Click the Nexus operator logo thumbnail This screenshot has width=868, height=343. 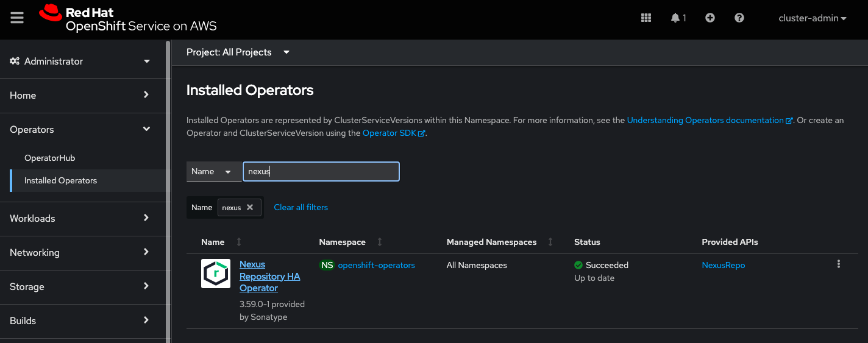coord(216,274)
